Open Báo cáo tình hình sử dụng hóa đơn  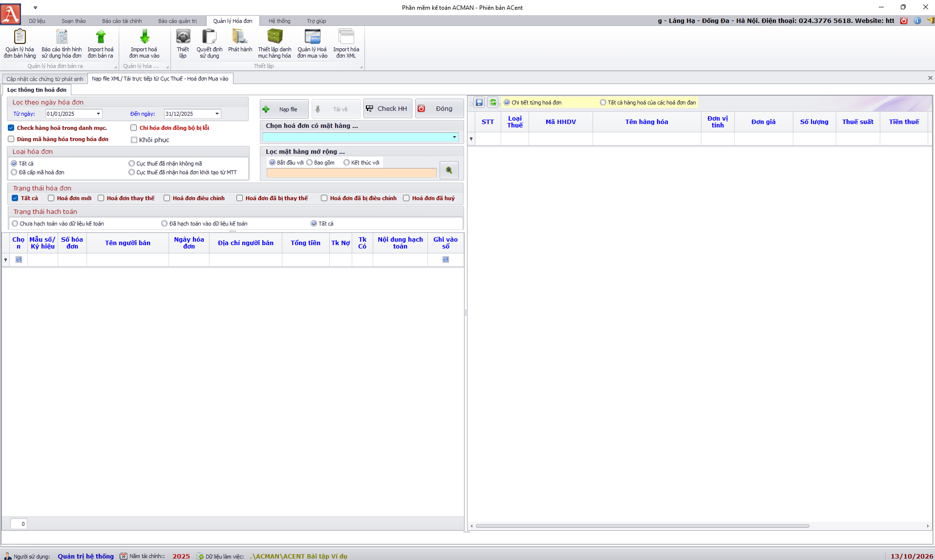62,43
